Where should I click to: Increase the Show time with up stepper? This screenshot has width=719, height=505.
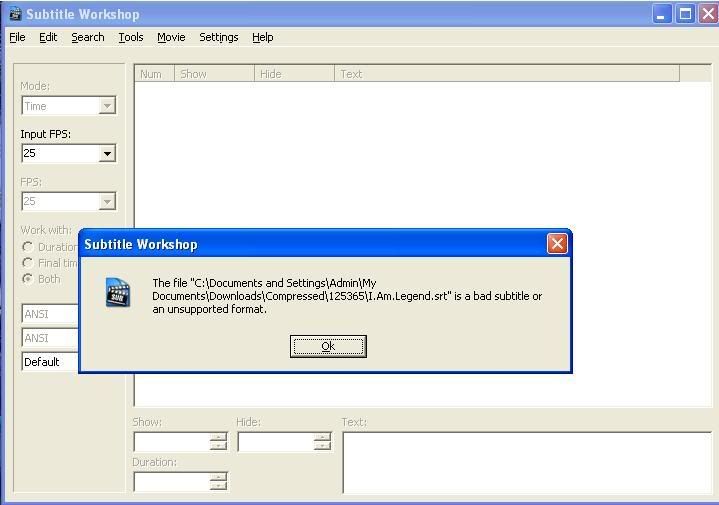(219, 437)
